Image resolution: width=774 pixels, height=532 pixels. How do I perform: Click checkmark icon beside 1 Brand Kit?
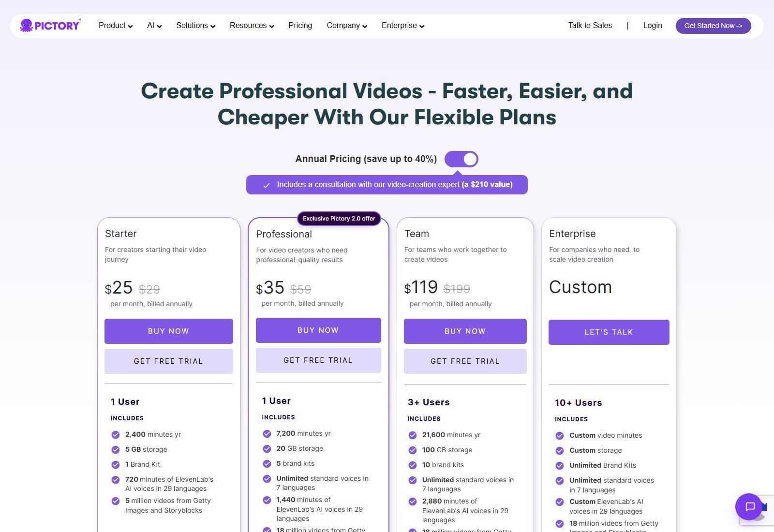(x=116, y=464)
